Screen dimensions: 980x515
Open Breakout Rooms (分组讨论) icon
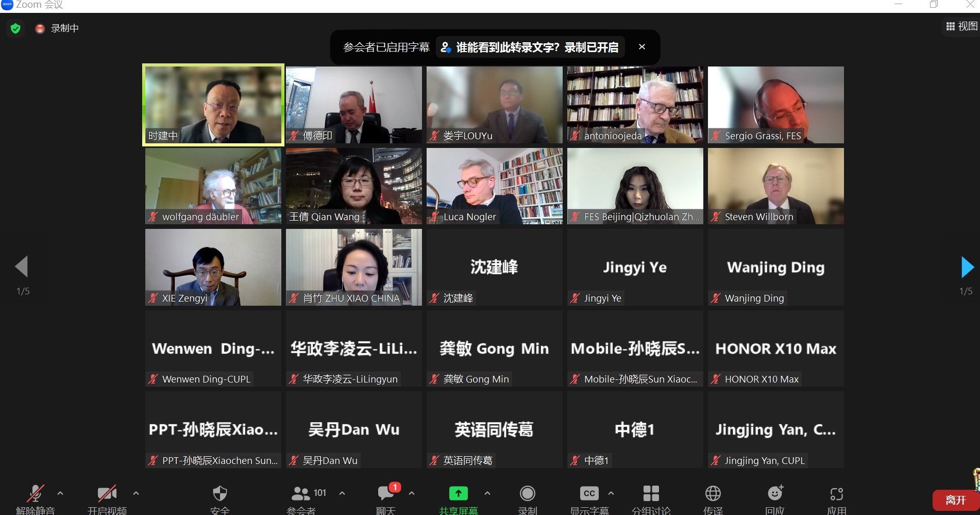[651, 494]
